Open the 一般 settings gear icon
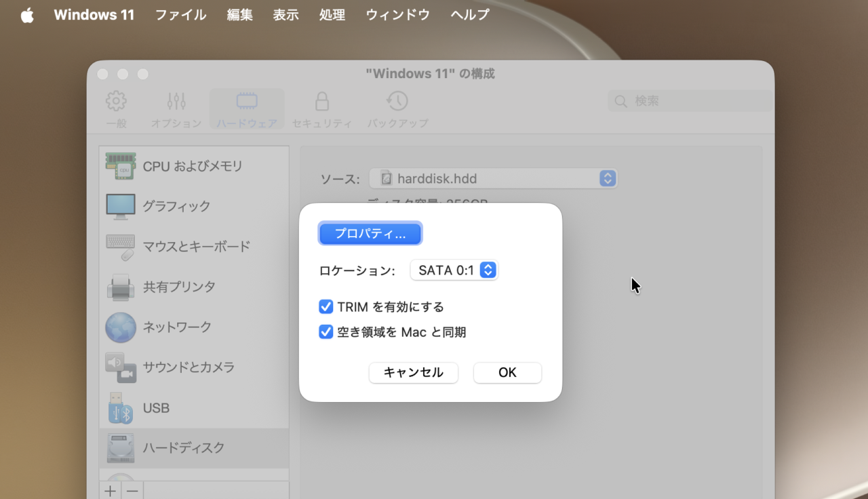Image resolution: width=868 pixels, height=499 pixels. coord(116,101)
